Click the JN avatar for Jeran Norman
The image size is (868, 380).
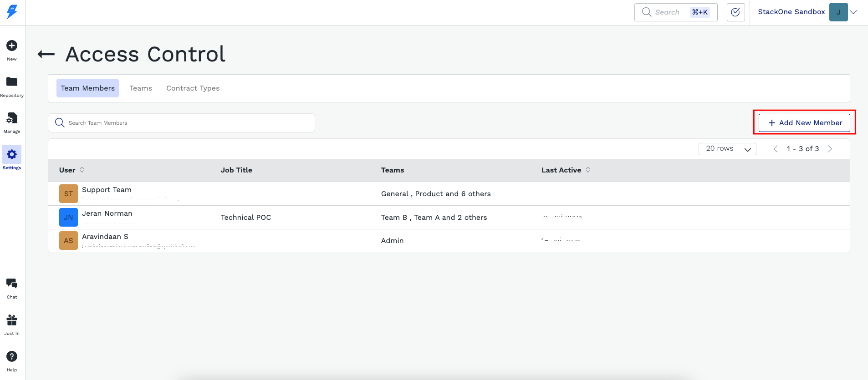click(x=68, y=218)
